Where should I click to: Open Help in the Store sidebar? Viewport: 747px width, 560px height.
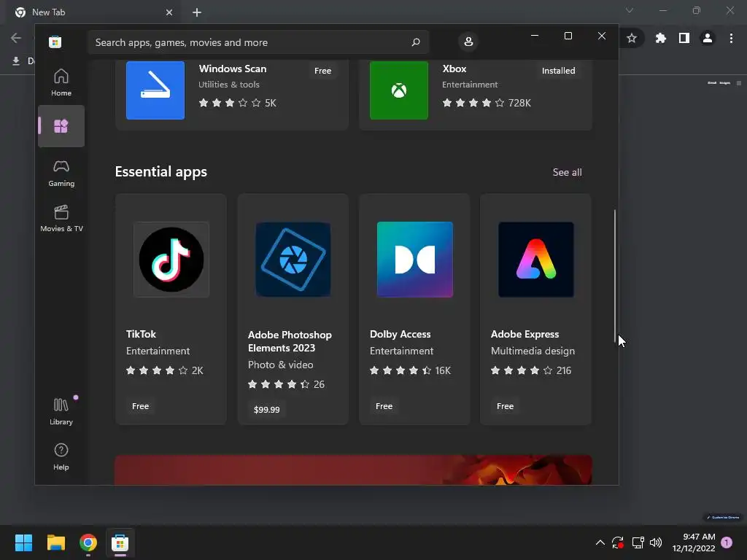click(61, 456)
